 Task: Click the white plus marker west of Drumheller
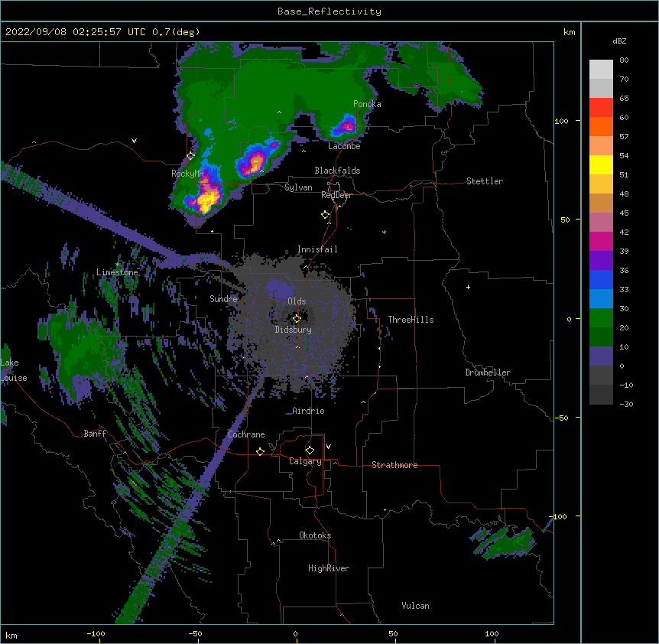point(468,287)
